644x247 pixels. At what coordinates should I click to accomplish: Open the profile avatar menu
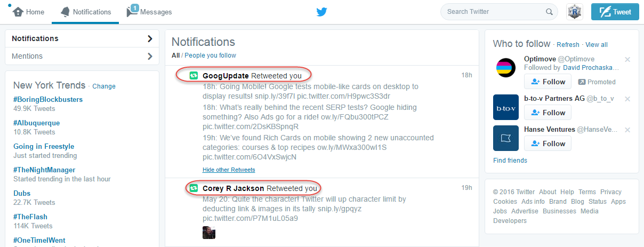tap(574, 12)
